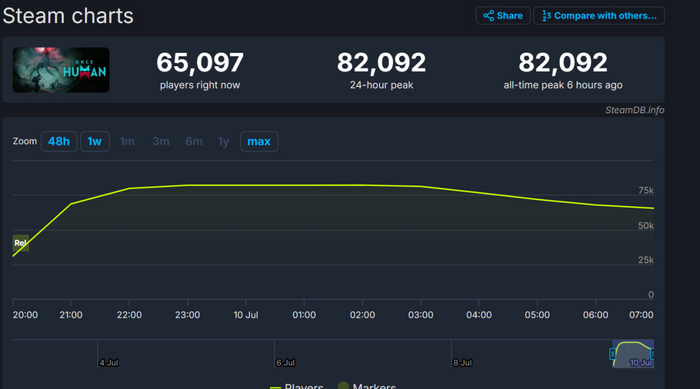Click the right navigator range handle
This screenshot has width=700, height=389.
[652, 354]
